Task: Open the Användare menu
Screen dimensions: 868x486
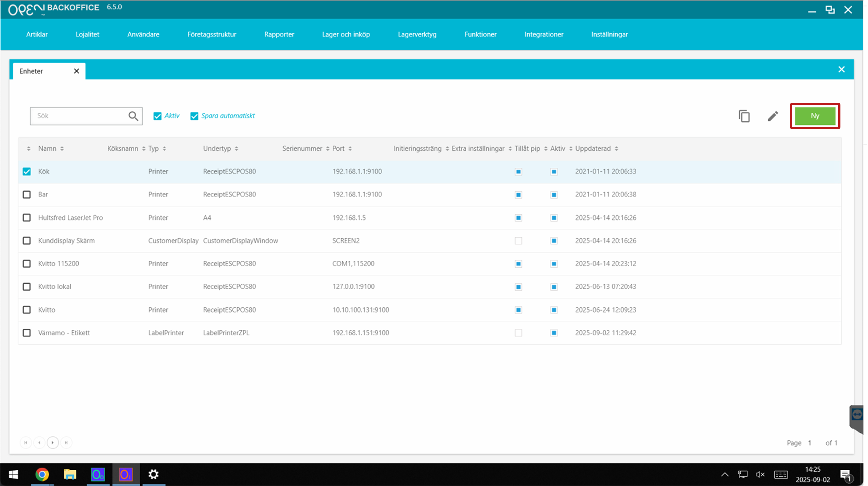Action: coord(143,34)
